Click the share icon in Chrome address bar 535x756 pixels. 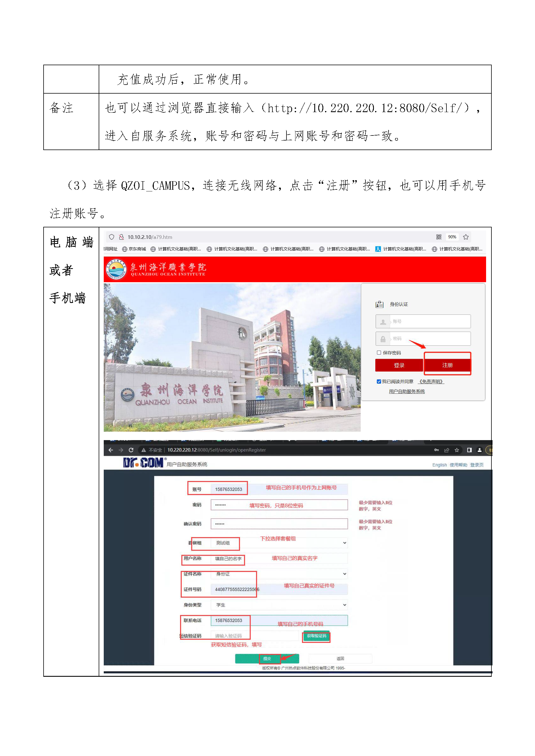tap(446, 450)
